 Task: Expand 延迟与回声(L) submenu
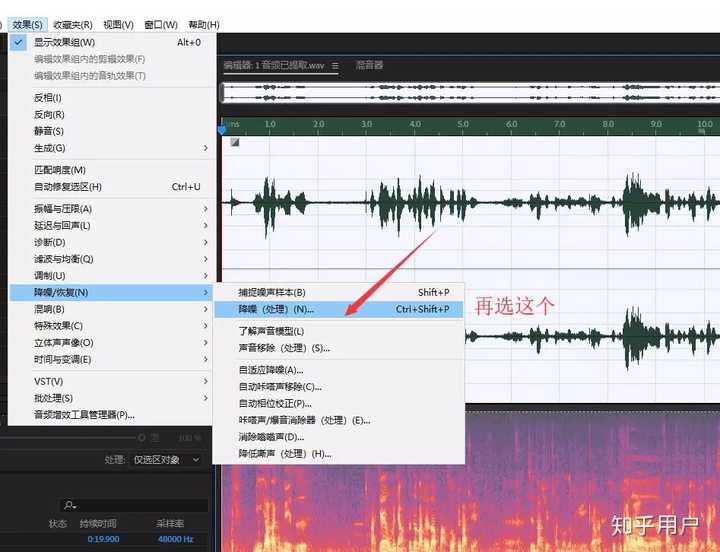pyautogui.click(x=112, y=225)
